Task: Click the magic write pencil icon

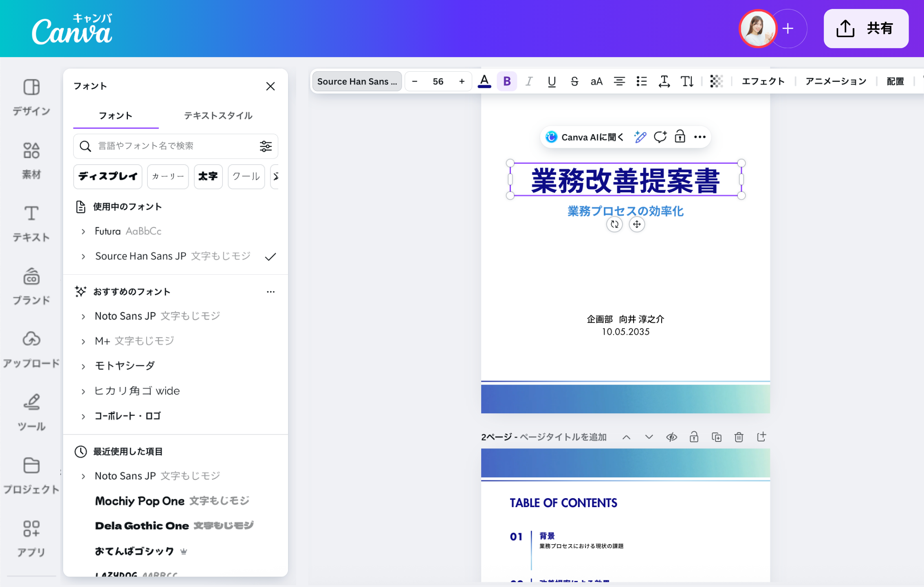Action: (640, 137)
